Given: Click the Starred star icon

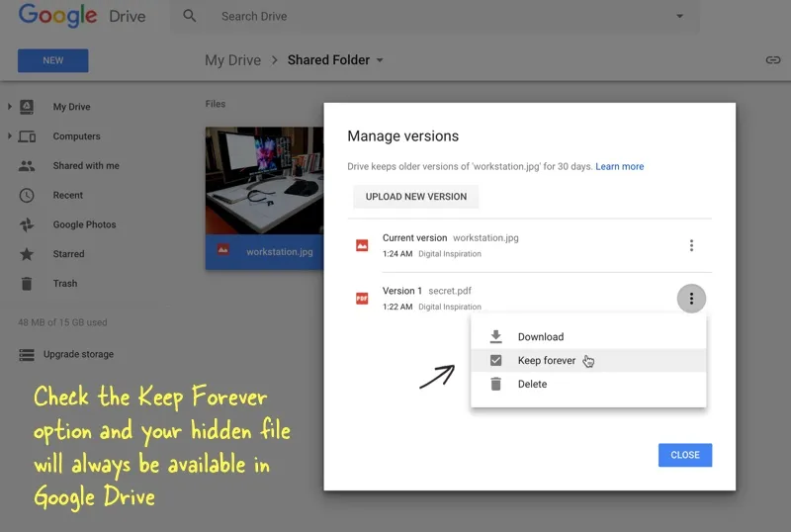Looking at the screenshot, I should tap(27, 254).
